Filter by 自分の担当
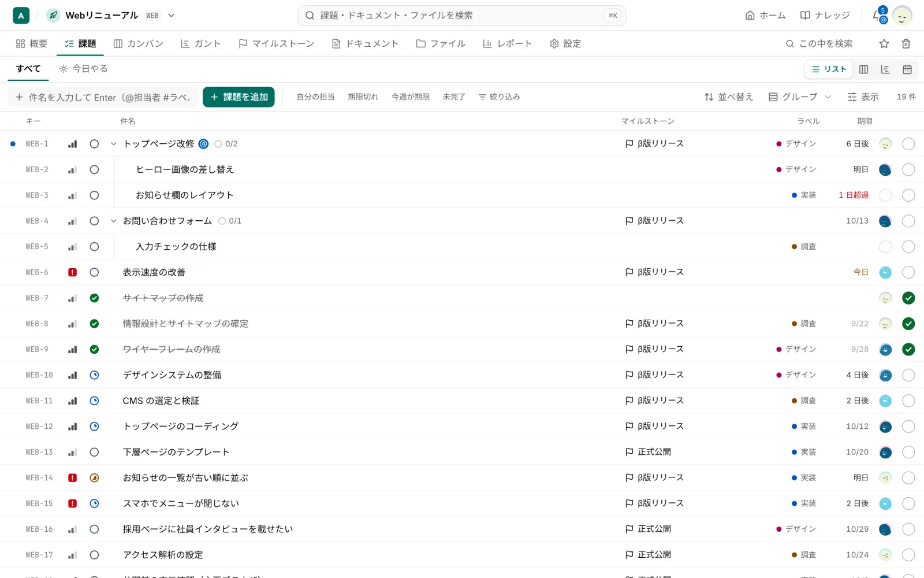The width and height of the screenshot is (924, 578). click(x=315, y=97)
